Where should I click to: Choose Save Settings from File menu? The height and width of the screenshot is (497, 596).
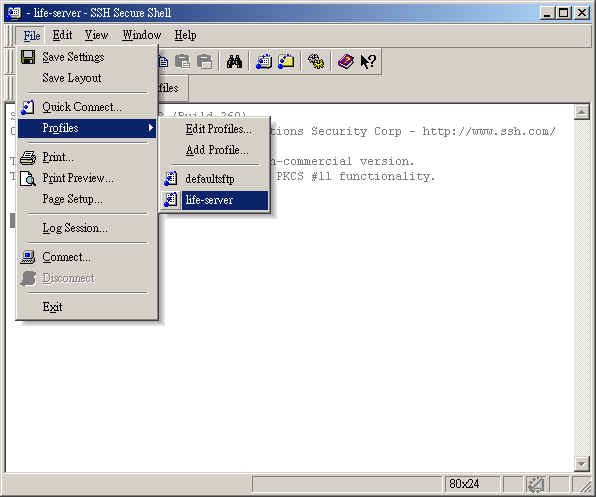87,57
